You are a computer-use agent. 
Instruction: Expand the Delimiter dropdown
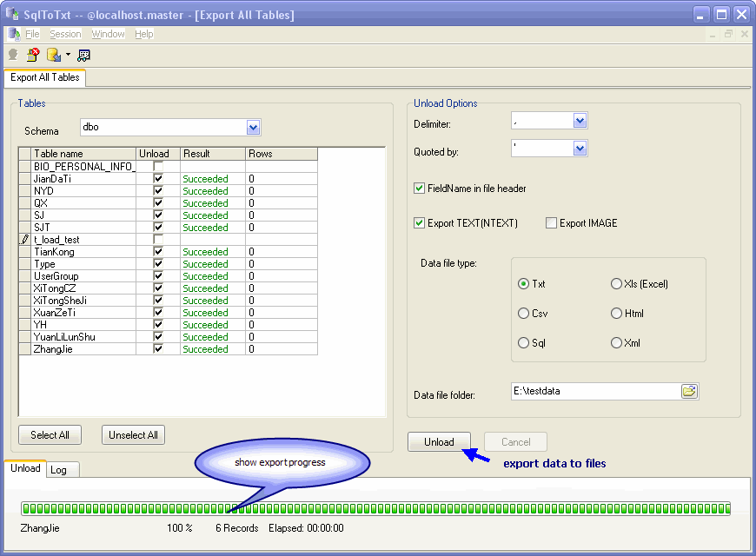click(x=580, y=121)
